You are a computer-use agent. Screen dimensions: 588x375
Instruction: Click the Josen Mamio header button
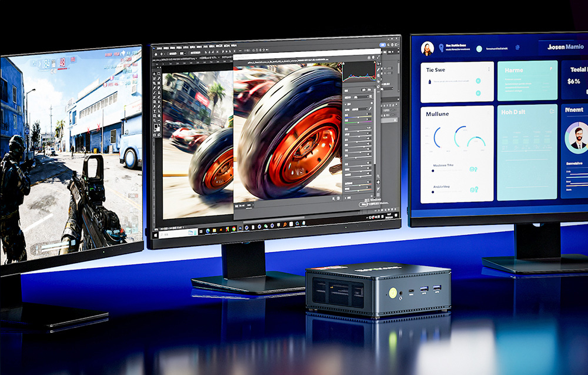pos(565,47)
